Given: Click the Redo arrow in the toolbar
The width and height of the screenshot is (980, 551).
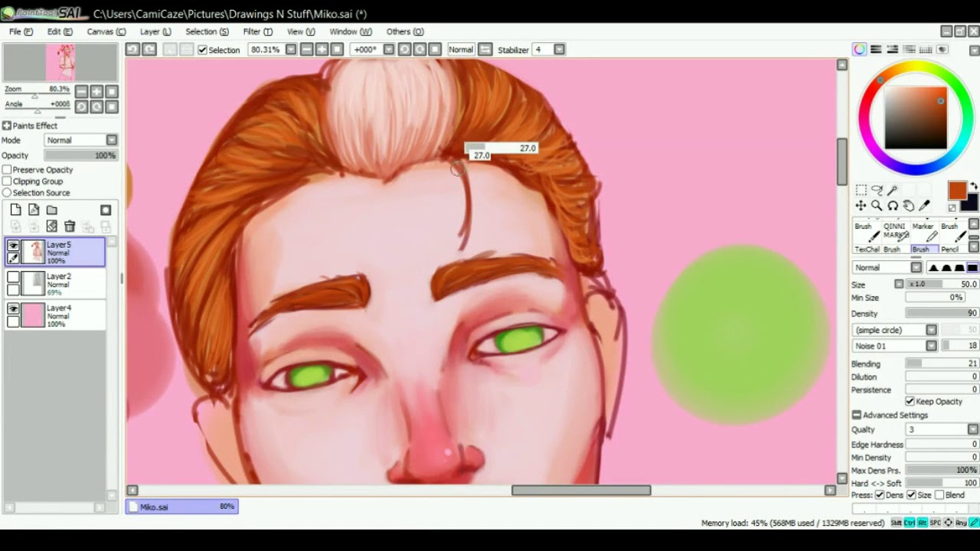Looking at the screenshot, I should [149, 49].
